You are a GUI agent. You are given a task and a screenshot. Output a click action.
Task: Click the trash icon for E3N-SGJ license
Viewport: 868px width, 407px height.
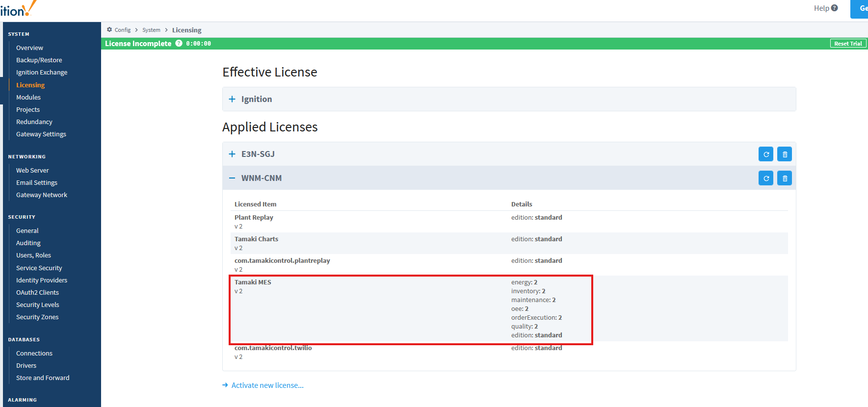click(785, 154)
